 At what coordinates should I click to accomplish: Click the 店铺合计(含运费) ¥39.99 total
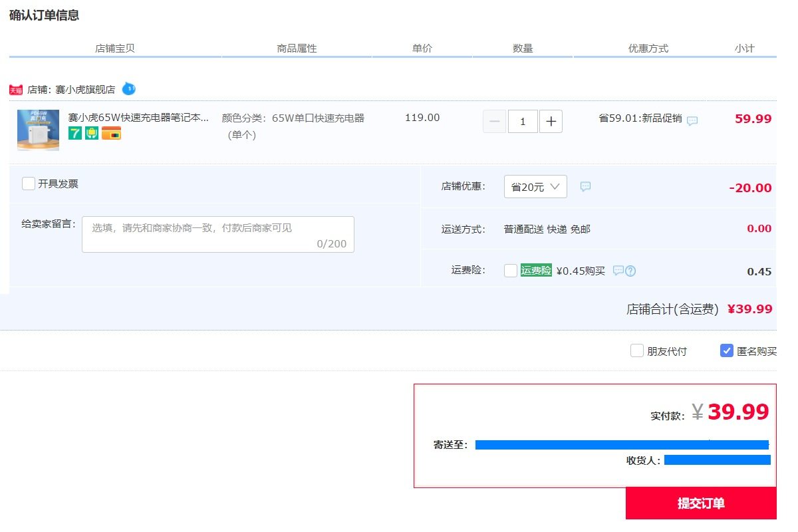pyautogui.click(x=700, y=309)
